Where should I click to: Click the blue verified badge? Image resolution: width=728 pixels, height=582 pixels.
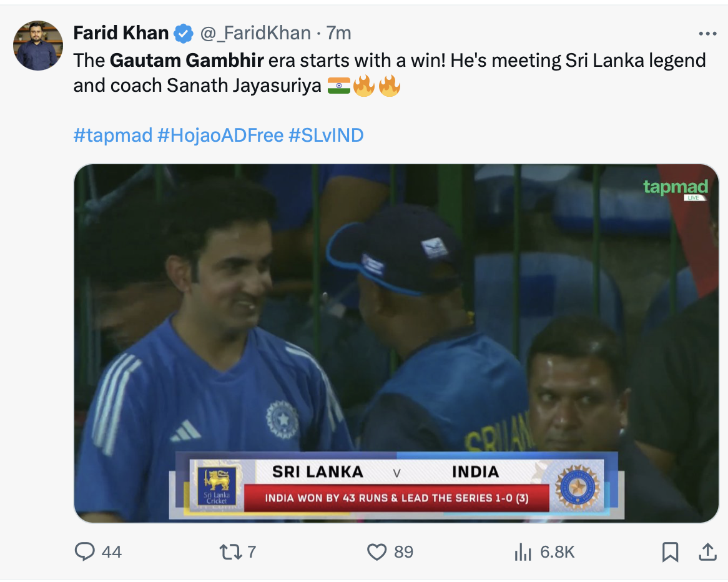[183, 33]
